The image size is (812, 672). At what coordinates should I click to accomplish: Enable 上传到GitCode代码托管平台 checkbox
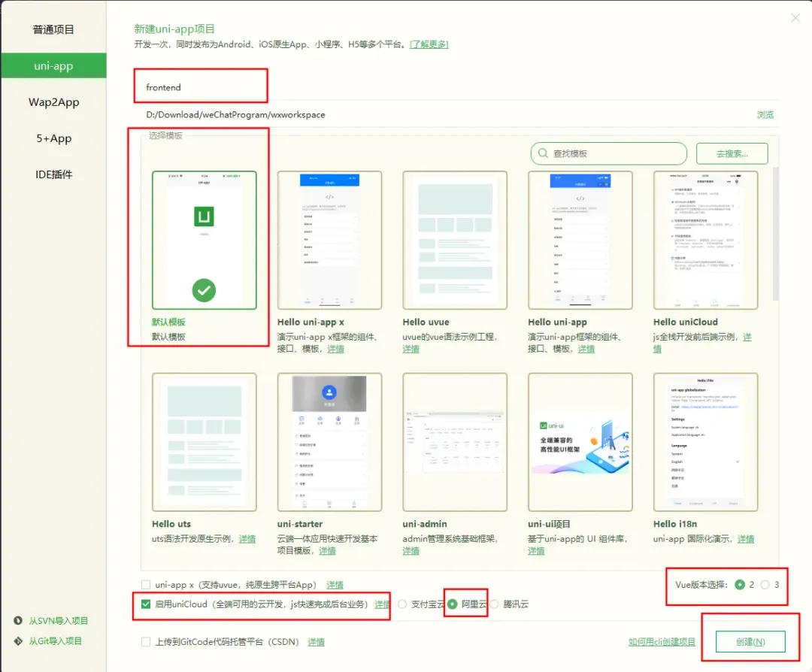(146, 642)
